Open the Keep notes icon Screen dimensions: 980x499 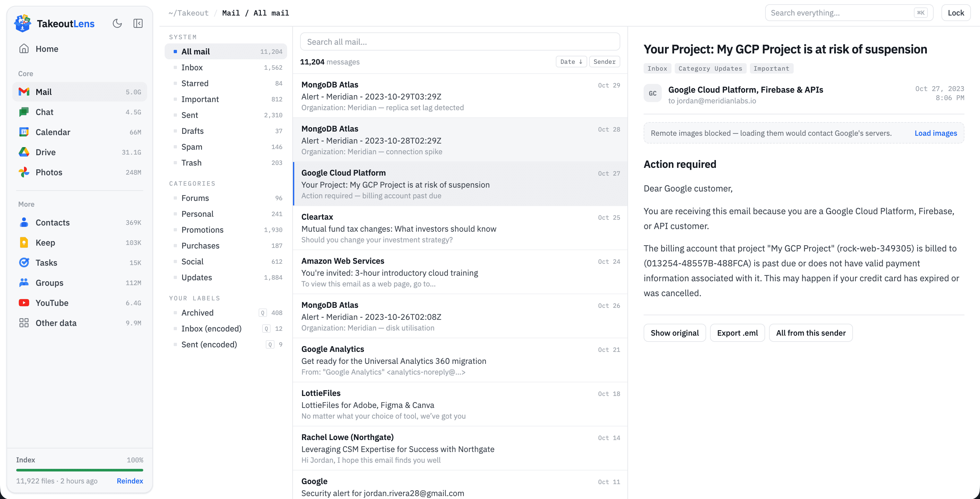click(x=24, y=243)
